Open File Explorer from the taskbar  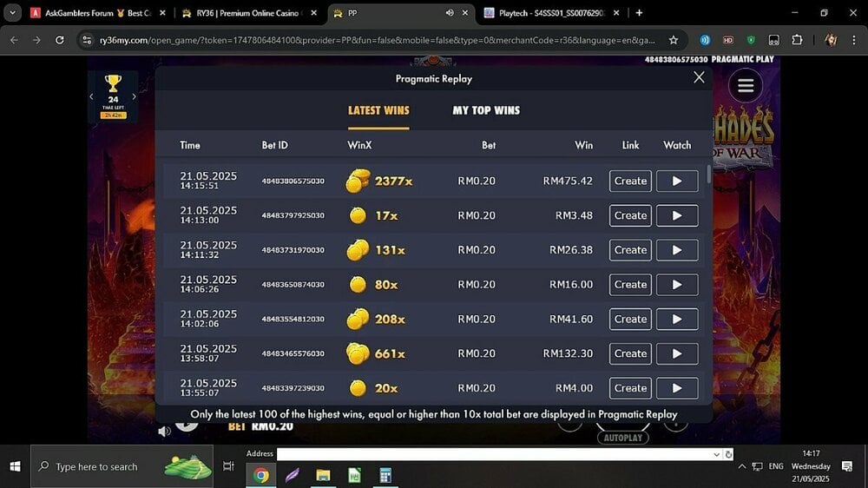[323, 475]
